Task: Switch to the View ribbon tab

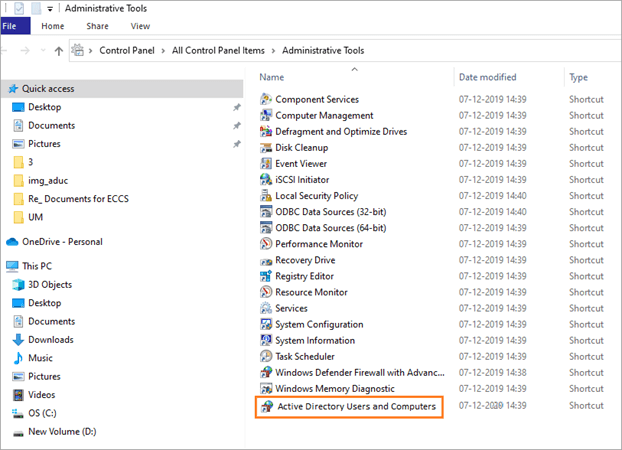Action: (x=140, y=26)
